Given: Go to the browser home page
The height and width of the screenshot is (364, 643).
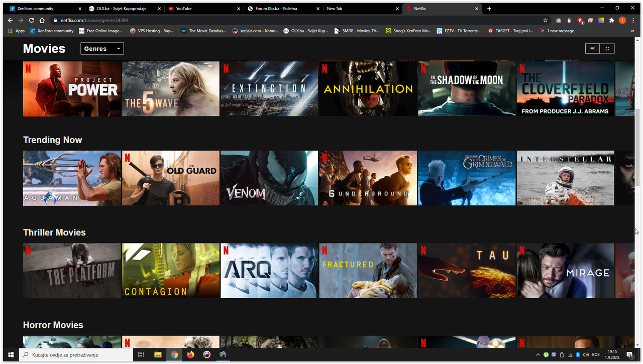Looking at the screenshot, I should [x=42, y=20].
